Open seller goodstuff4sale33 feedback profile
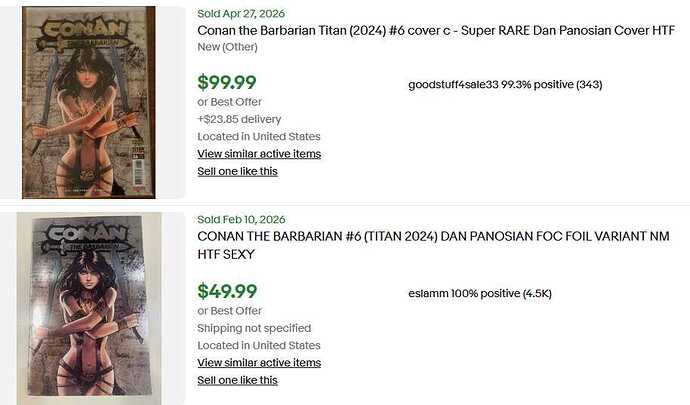The height and width of the screenshot is (405, 690). [505, 85]
